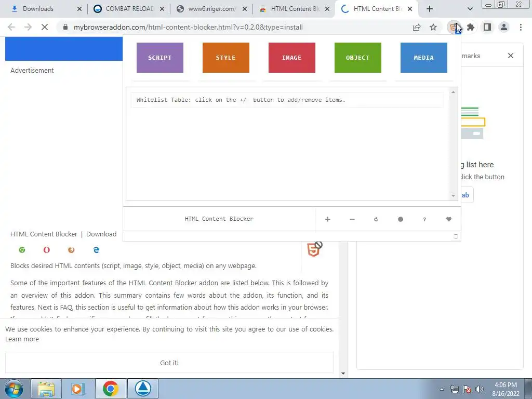
Task: Open the Extensions puzzle icon
Action: click(471, 27)
